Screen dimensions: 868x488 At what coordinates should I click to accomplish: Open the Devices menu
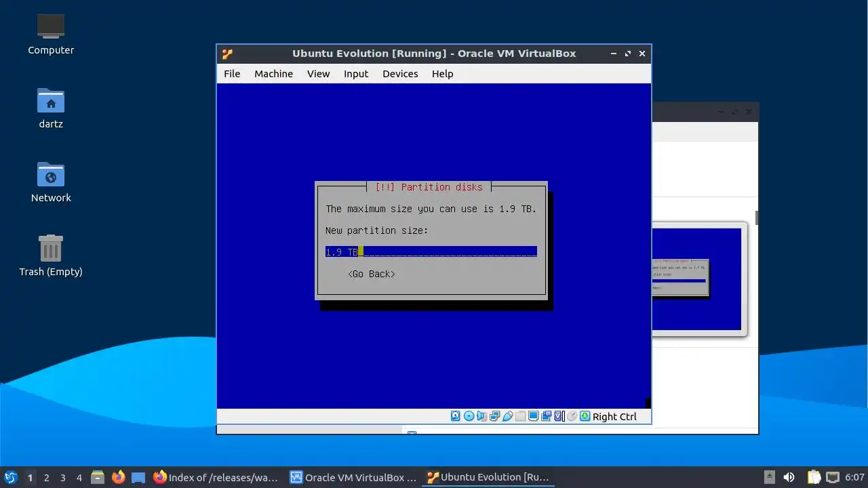point(400,74)
